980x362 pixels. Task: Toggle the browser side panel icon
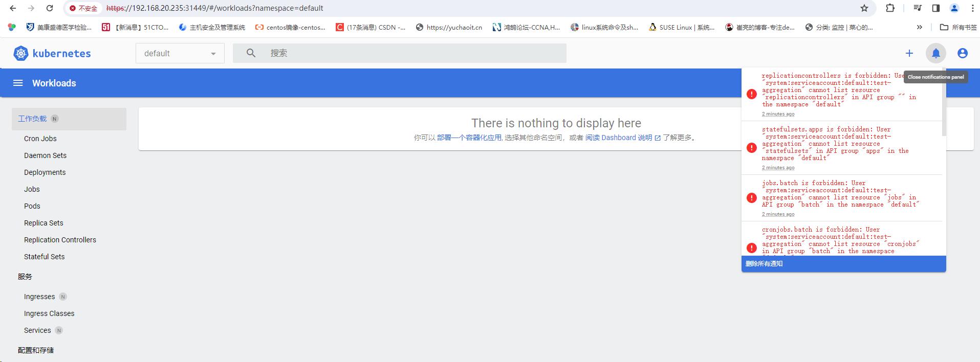click(x=936, y=8)
